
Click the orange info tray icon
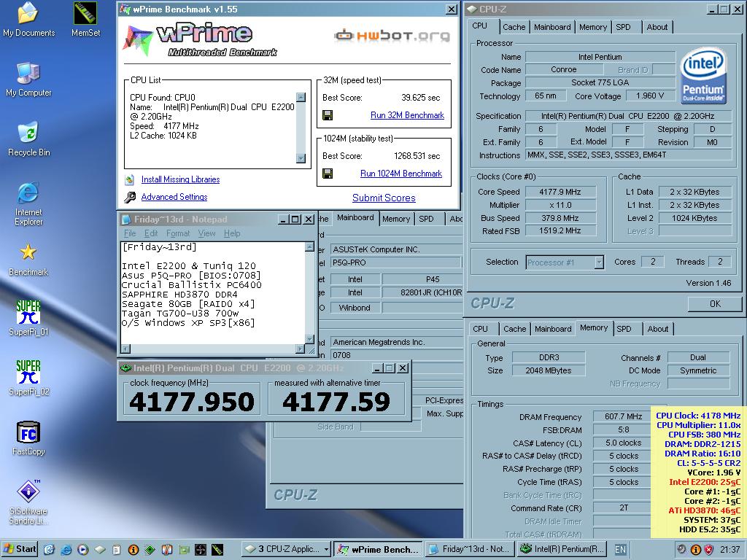pos(695,550)
